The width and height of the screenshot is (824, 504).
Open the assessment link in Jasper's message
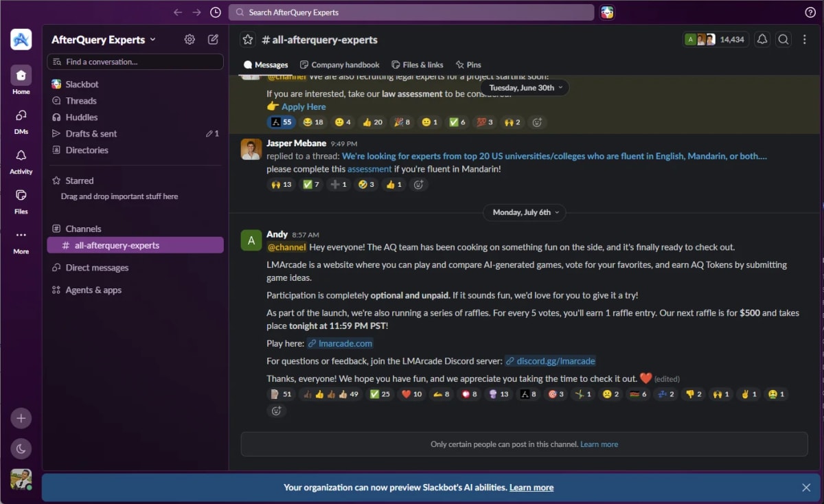coord(369,169)
